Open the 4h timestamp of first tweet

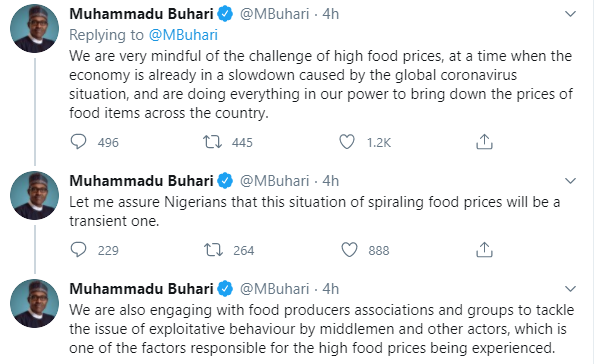point(331,14)
